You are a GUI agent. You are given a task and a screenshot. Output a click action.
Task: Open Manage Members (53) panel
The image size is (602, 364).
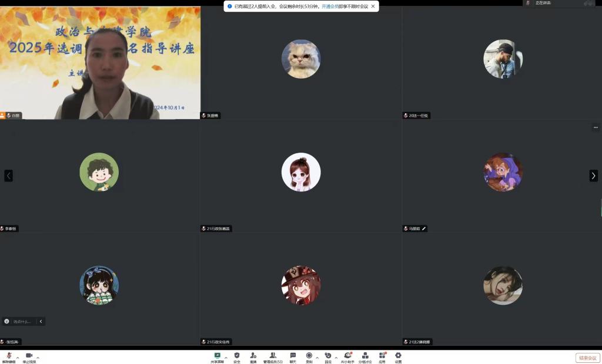(273, 356)
